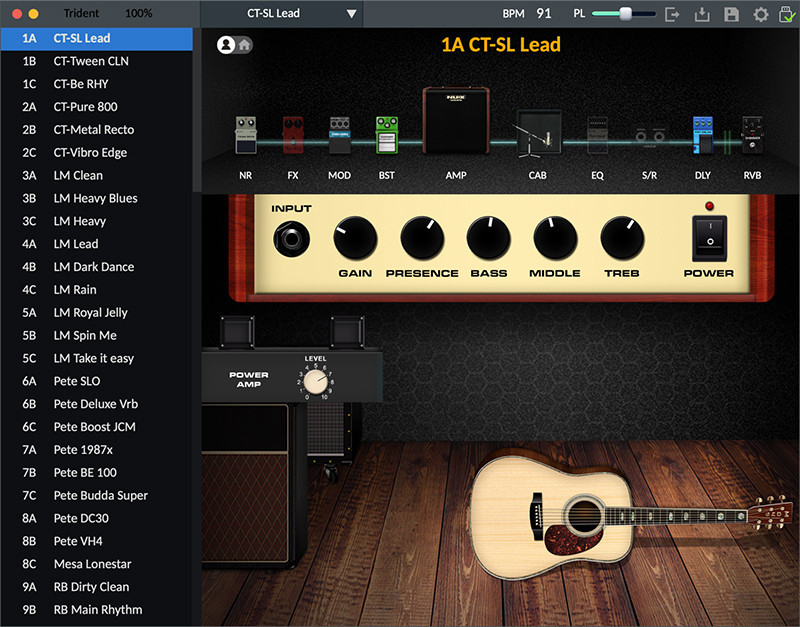This screenshot has width=800, height=627.
Task: Select the CAB cabinet block
Action: pyautogui.click(x=537, y=136)
